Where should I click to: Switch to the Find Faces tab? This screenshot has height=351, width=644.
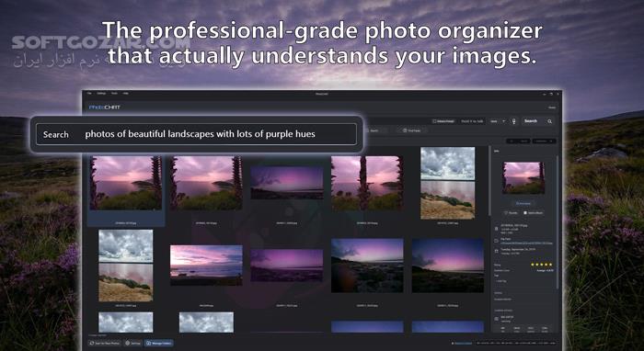point(411,130)
